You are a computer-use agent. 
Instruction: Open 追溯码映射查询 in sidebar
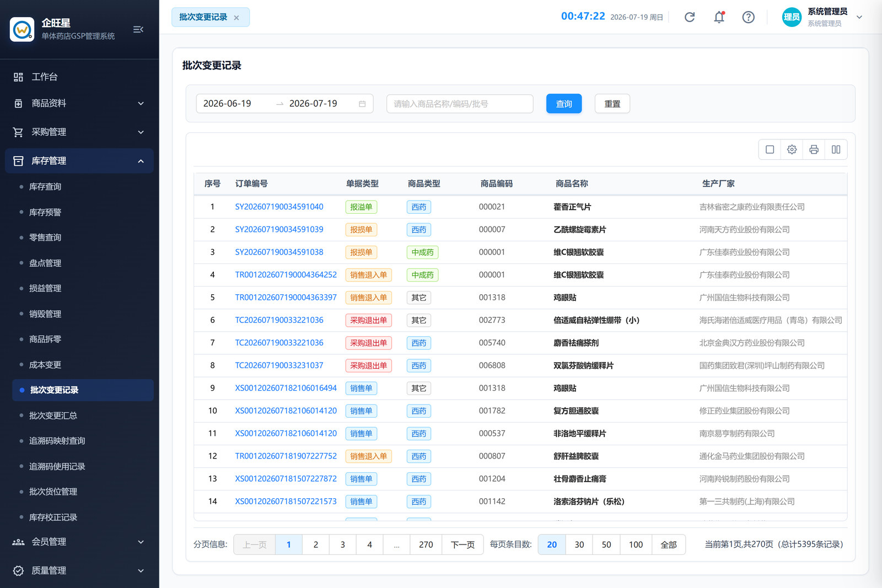pyautogui.click(x=57, y=441)
